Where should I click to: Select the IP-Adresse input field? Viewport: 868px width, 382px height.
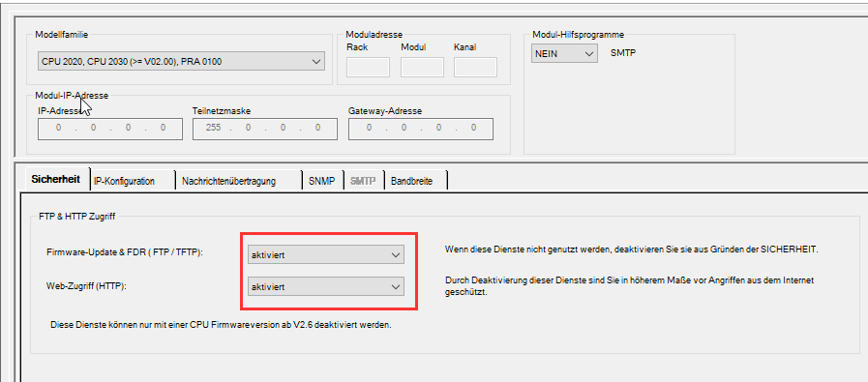point(110,129)
